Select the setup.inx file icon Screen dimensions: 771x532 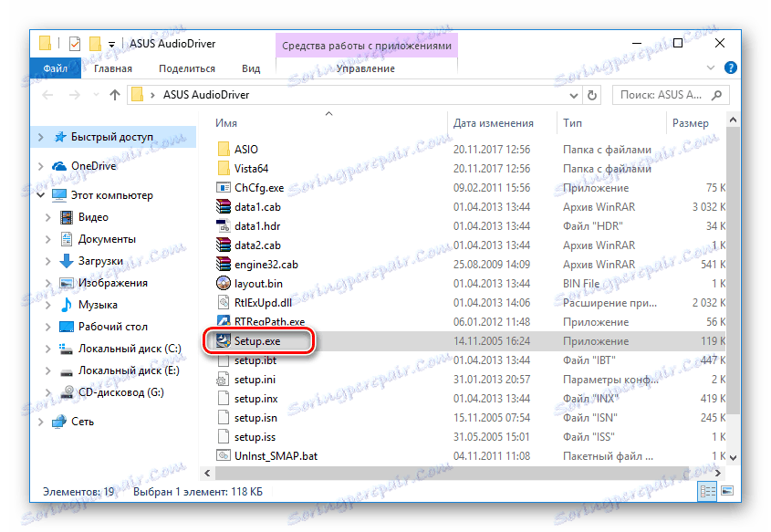(x=224, y=399)
